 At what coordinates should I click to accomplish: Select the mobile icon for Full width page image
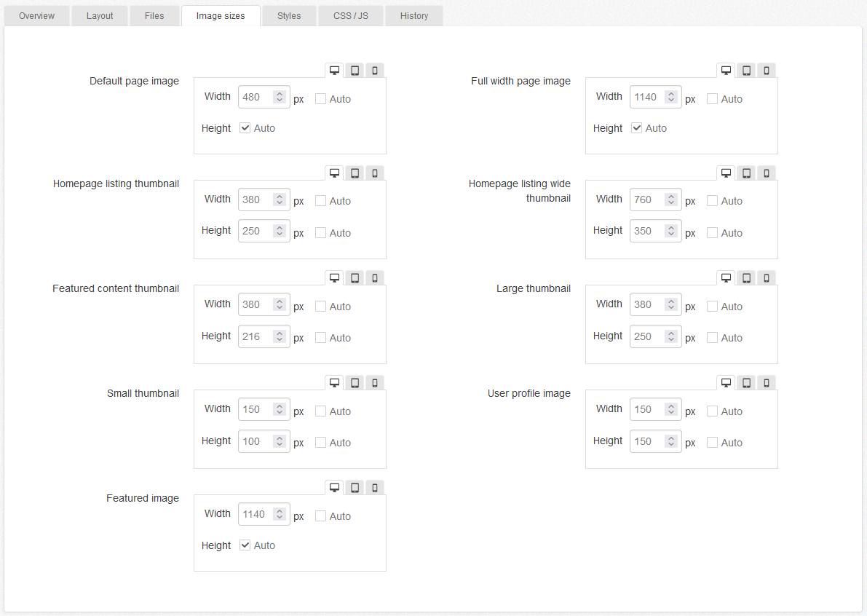[x=766, y=70]
